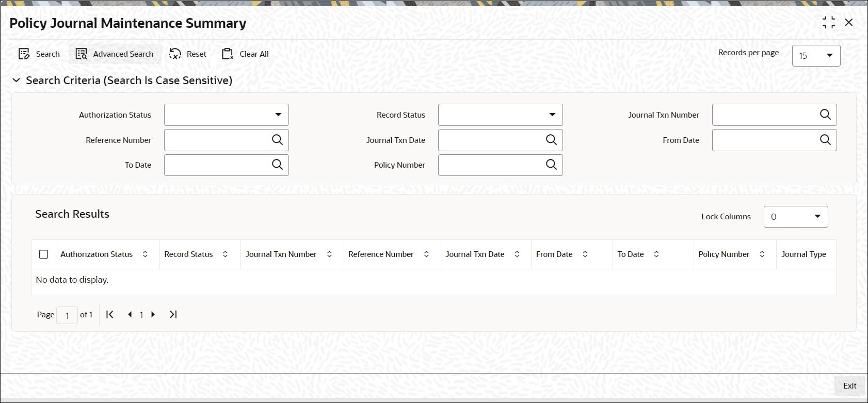Sort by To Date column

[x=656, y=254]
